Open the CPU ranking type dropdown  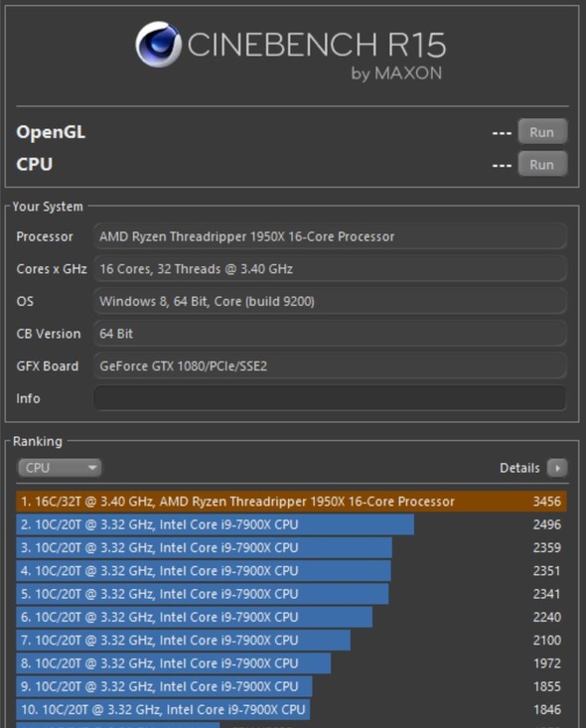(60, 468)
